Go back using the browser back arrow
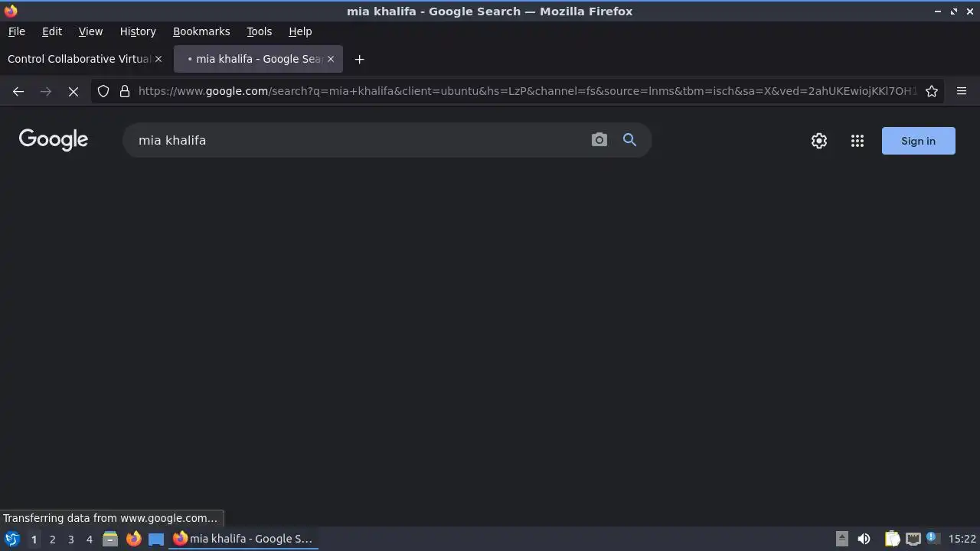 coord(18,91)
